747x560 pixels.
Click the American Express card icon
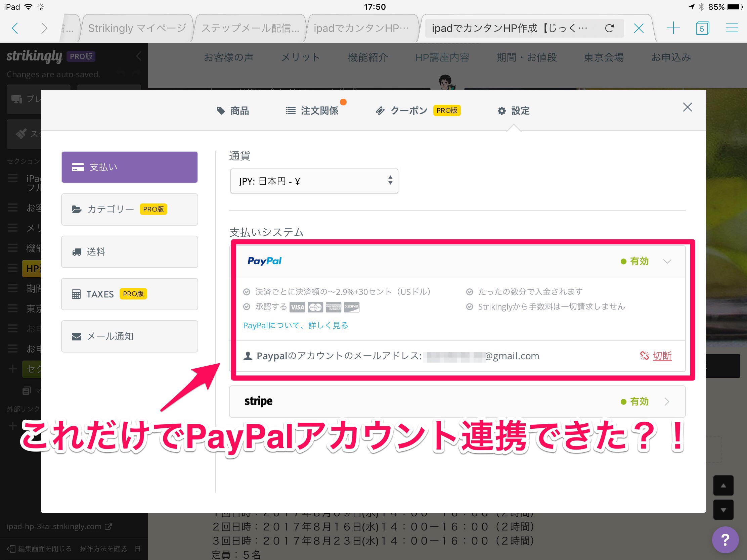[334, 307]
